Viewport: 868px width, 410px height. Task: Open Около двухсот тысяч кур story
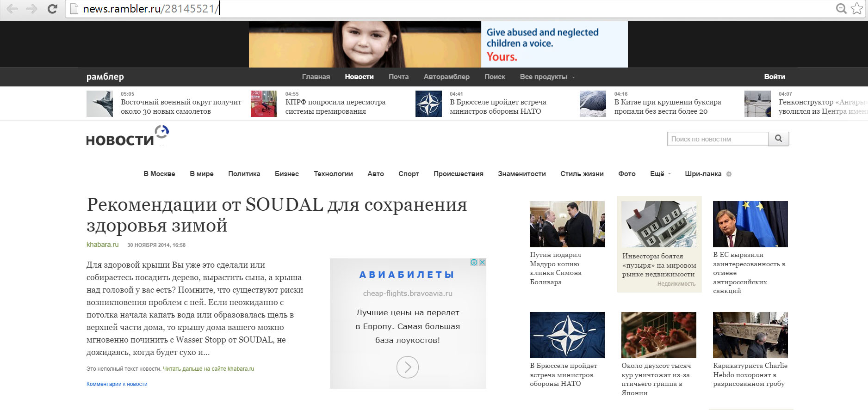click(x=656, y=379)
